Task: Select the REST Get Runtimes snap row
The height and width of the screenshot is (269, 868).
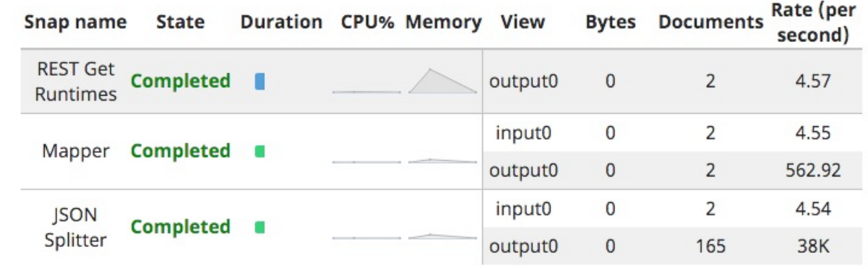Action: [x=441, y=81]
